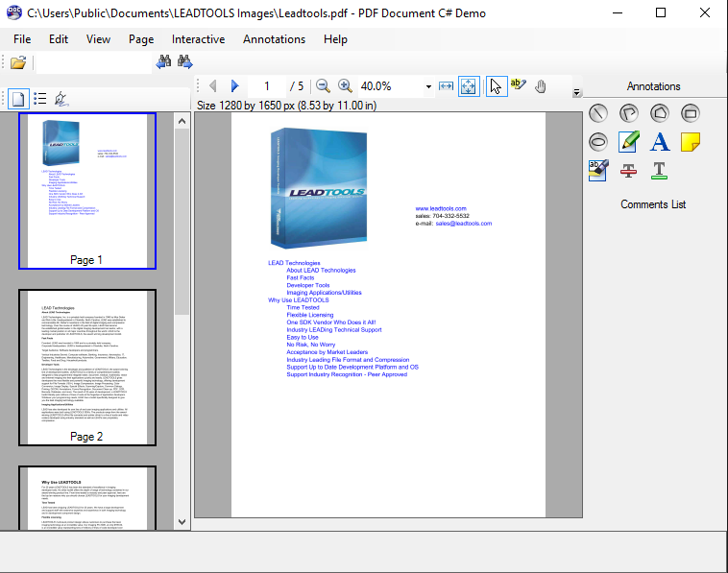Open the Page menu
This screenshot has height=573, width=728.
(141, 39)
